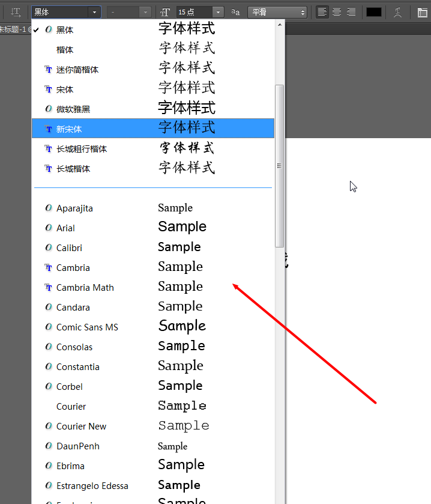Click the TrueType icon beside 迷你简楷体
Screen dimensions: 431x504
tap(48, 69)
